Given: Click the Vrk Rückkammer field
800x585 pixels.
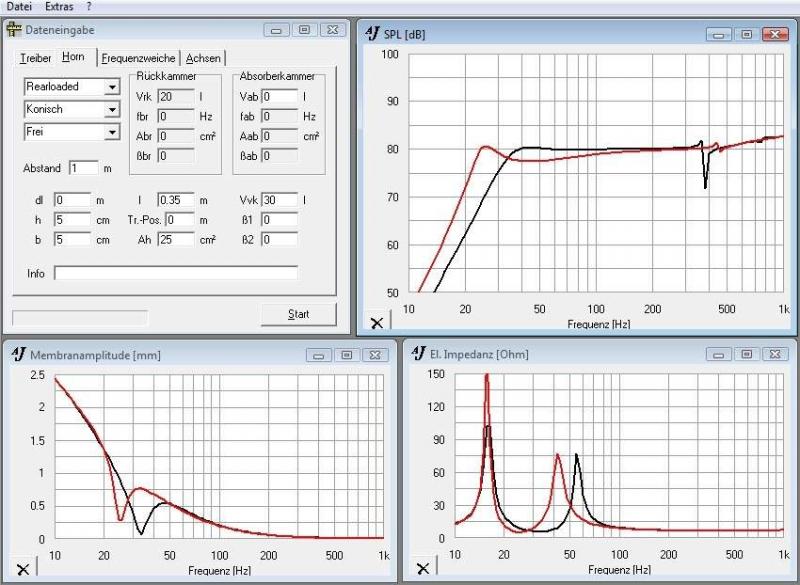Looking at the screenshot, I should coord(176,96).
